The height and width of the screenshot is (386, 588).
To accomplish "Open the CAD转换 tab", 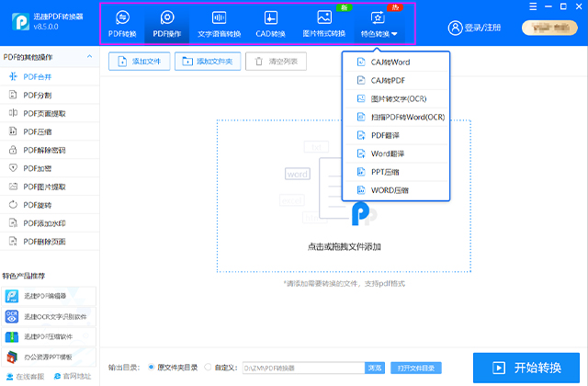I will [270, 24].
